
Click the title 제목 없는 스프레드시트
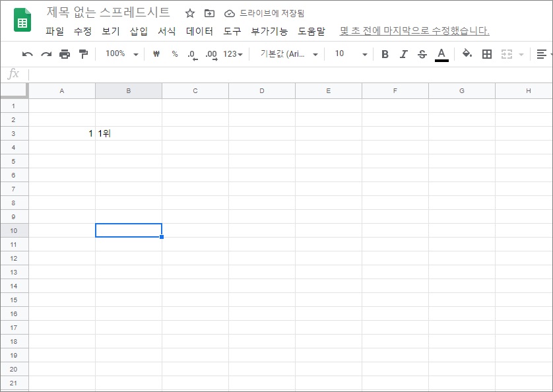point(108,13)
